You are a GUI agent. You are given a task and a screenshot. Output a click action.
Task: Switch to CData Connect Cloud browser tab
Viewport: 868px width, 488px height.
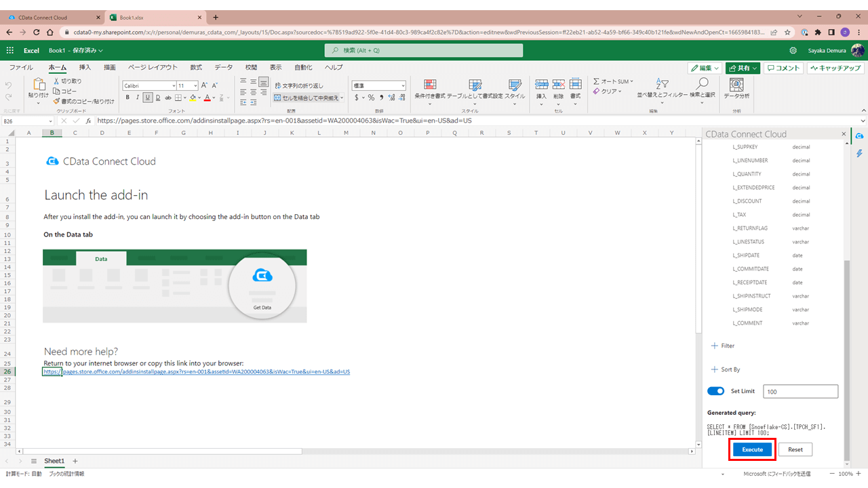click(x=52, y=17)
